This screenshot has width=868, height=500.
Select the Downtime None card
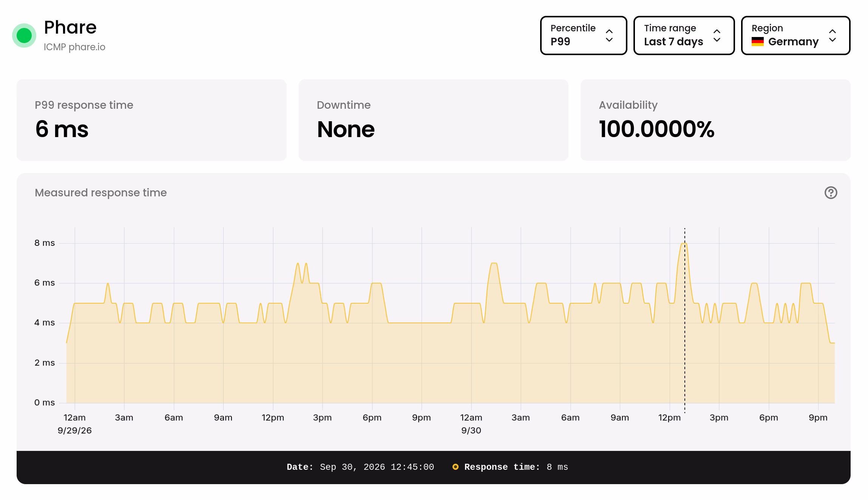(x=433, y=120)
